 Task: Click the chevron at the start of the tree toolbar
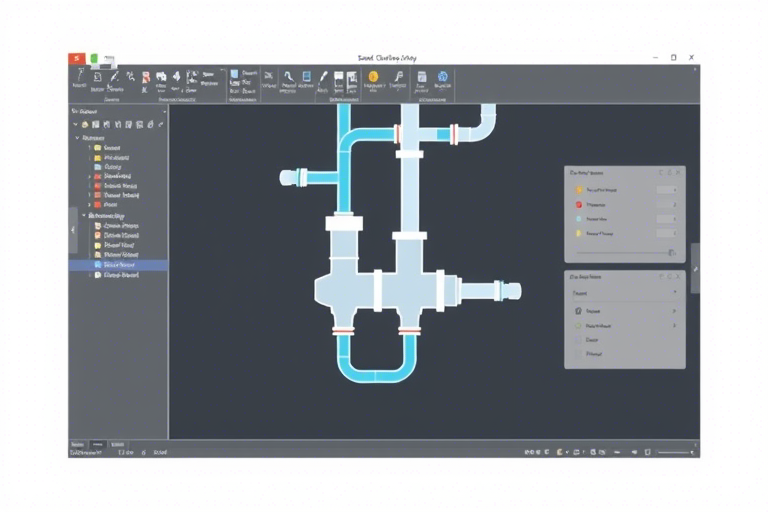tap(75, 124)
